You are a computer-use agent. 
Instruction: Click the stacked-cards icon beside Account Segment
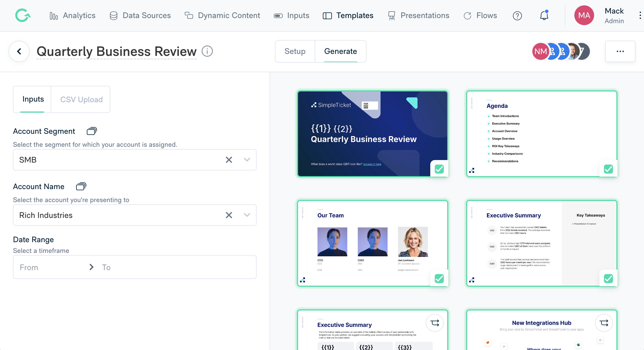pyautogui.click(x=92, y=131)
